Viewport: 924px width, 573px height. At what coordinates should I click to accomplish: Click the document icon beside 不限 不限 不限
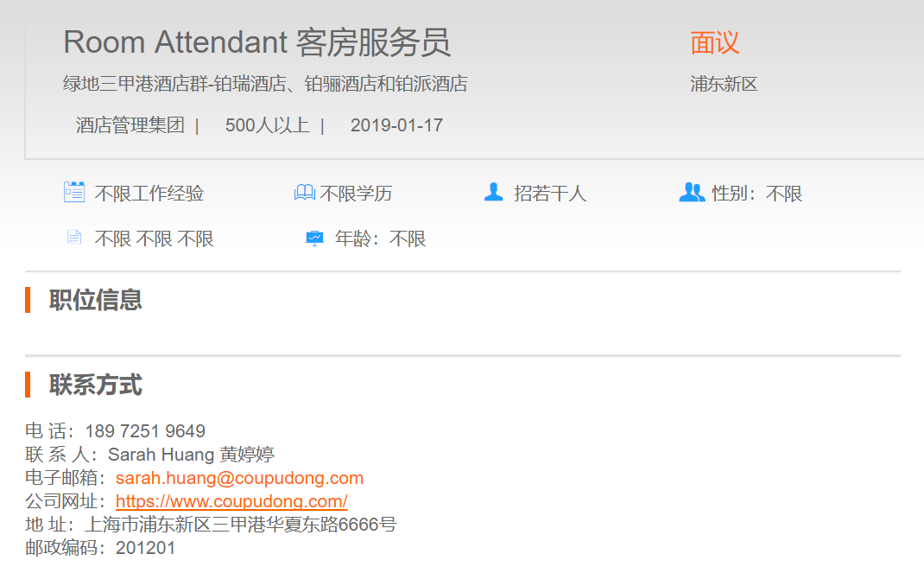tap(74, 238)
